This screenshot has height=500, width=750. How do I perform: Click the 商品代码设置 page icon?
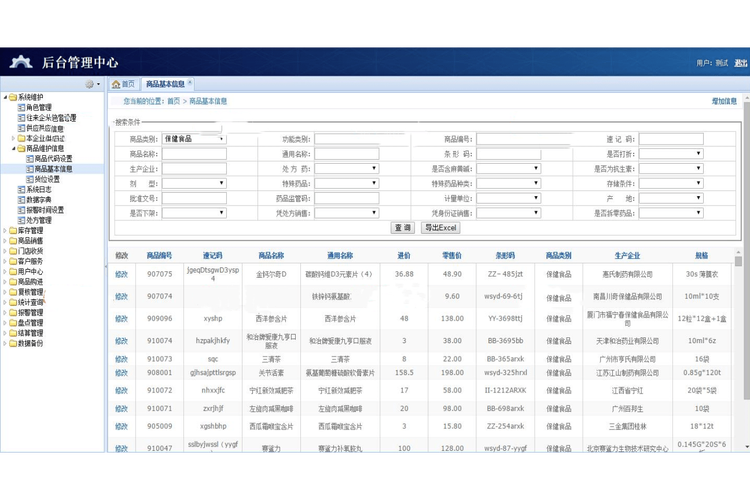point(30,159)
